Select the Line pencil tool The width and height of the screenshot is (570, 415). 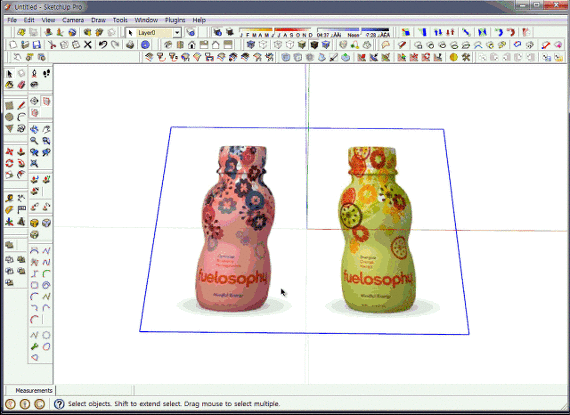pos(21,106)
